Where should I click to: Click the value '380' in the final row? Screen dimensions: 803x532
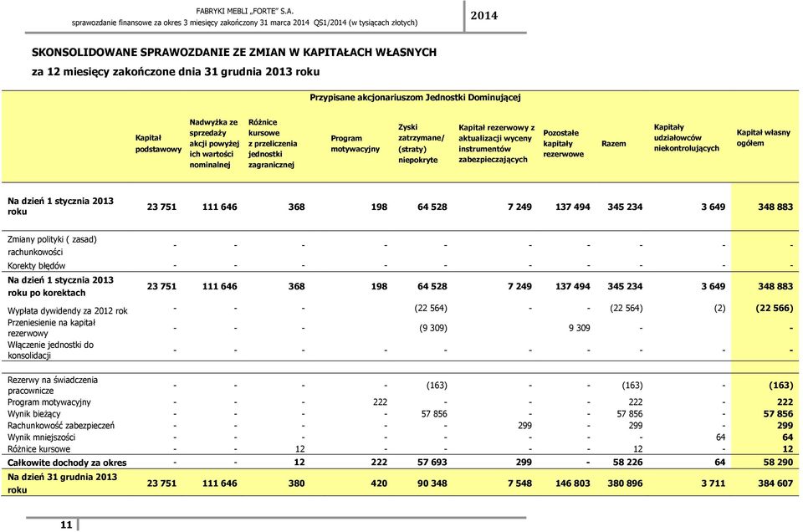point(296,483)
